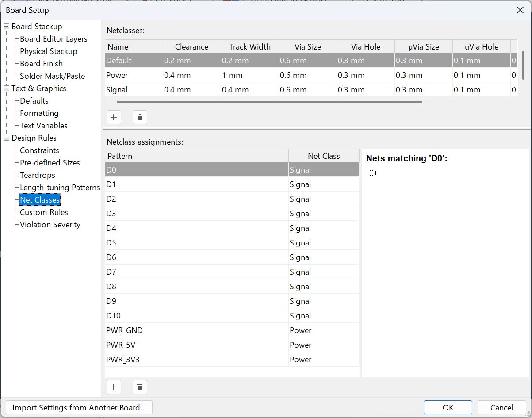Open Net Class cell for D6 row
This screenshot has height=418, width=532.
pyautogui.click(x=324, y=257)
